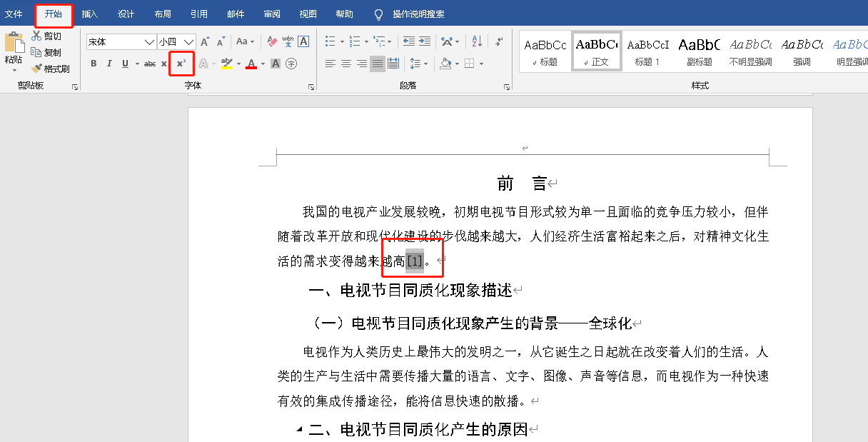
Task: Open the shading color dropdown arrow
Action: tap(457, 64)
